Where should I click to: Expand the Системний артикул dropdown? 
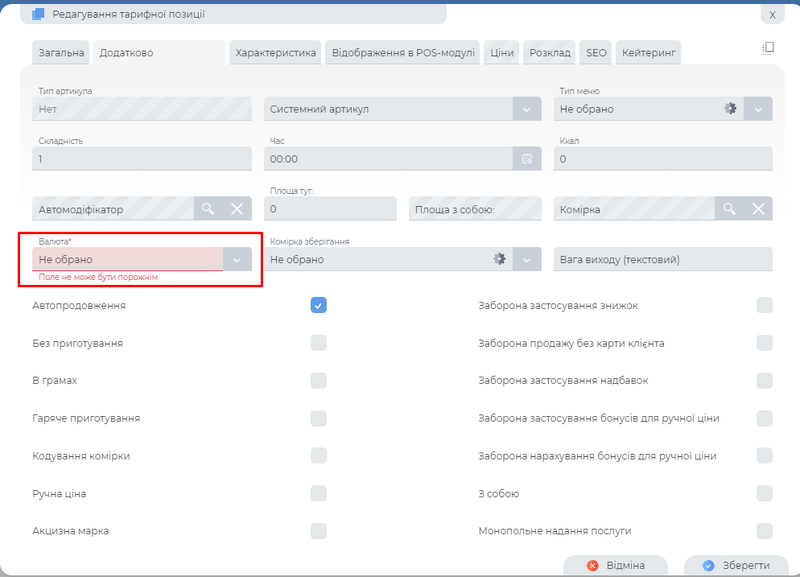[x=527, y=108]
